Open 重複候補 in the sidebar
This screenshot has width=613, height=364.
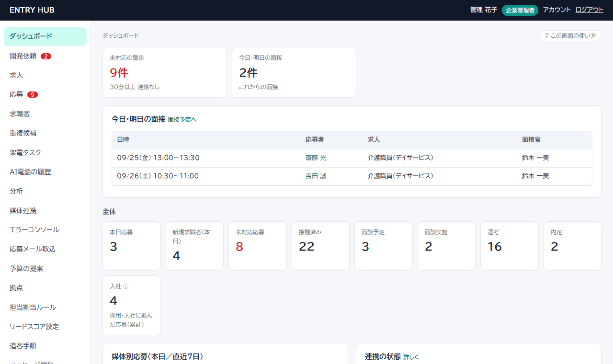coord(45,133)
